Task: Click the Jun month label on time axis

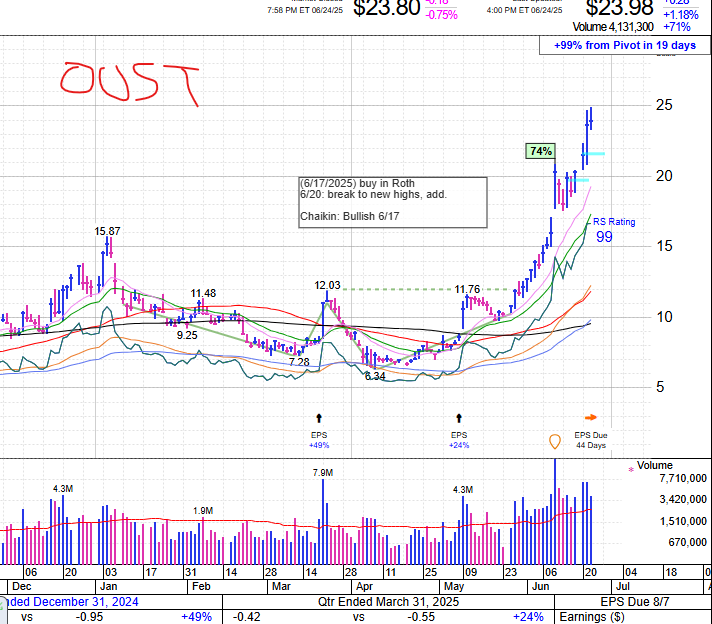Action: coord(540,586)
